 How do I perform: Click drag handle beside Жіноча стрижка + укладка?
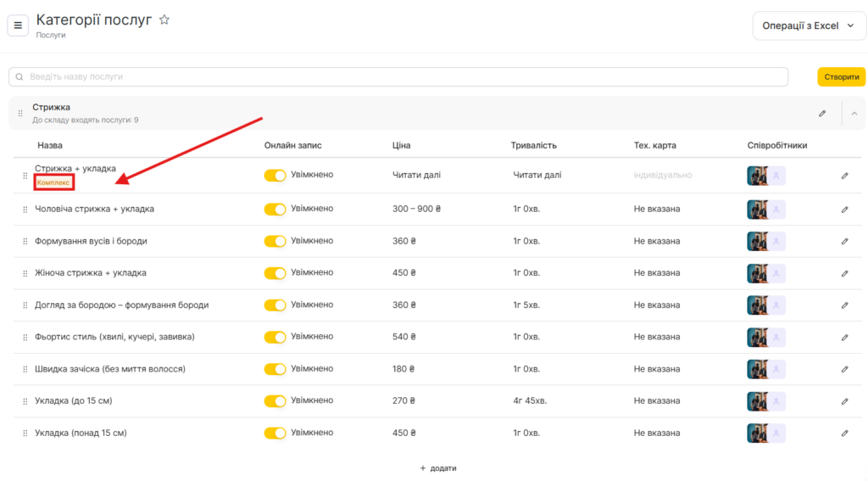(x=25, y=273)
